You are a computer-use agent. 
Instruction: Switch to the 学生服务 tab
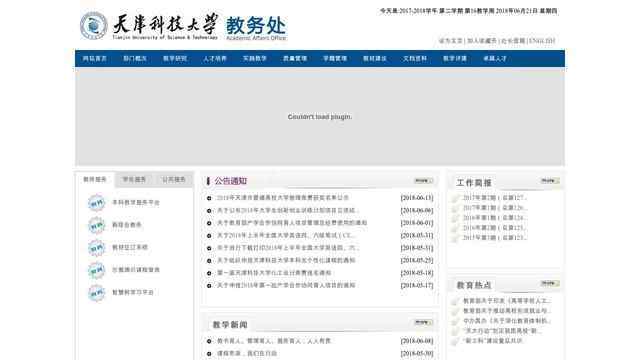134,179
